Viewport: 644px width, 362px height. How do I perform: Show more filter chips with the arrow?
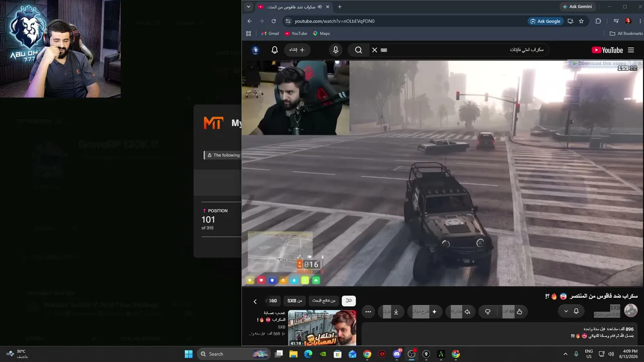(x=255, y=301)
